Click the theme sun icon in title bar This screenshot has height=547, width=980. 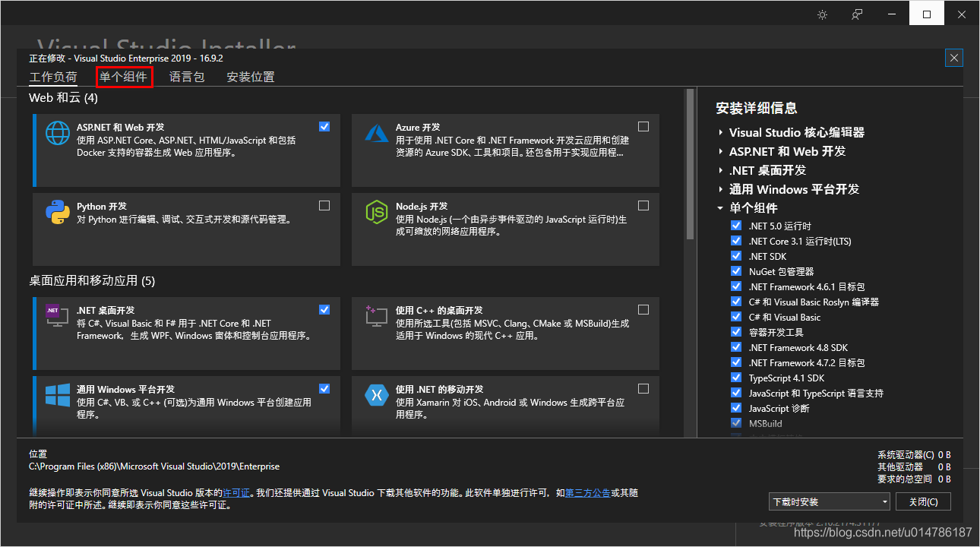pyautogui.click(x=822, y=14)
